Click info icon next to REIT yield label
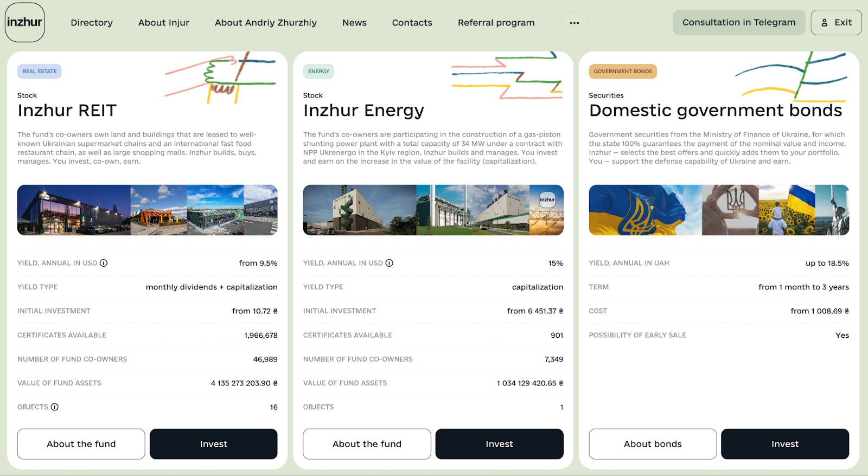 click(x=104, y=263)
